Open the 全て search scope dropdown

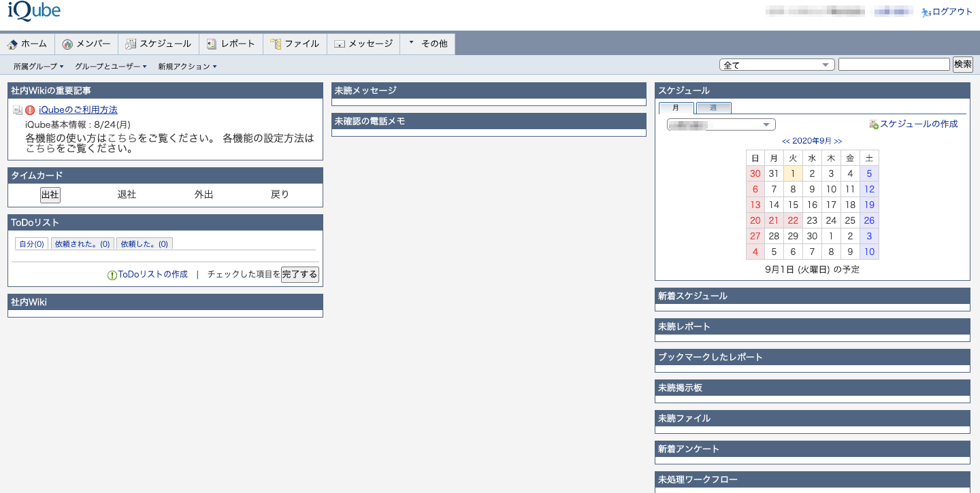click(777, 65)
